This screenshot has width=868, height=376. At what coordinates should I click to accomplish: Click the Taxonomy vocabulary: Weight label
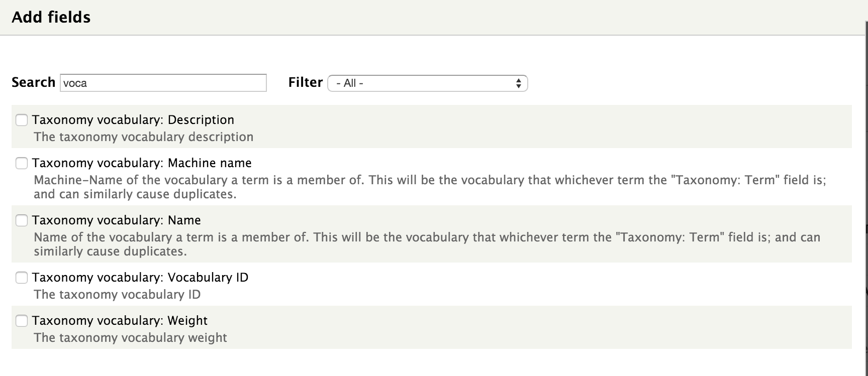tap(120, 320)
